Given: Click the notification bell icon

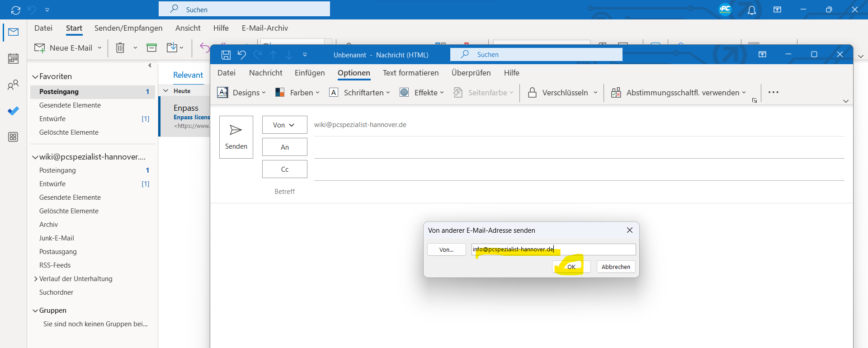Looking at the screenshot, I should point(751,10).
